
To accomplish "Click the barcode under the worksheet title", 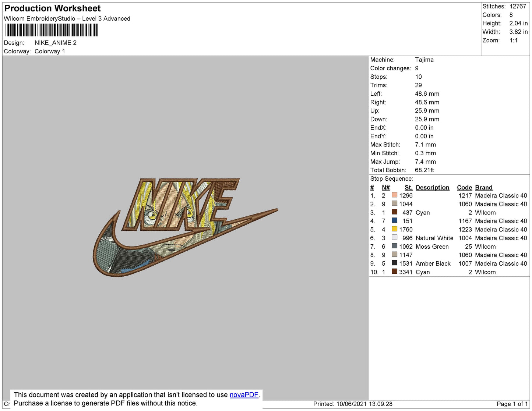I will (x=52, y=30).
